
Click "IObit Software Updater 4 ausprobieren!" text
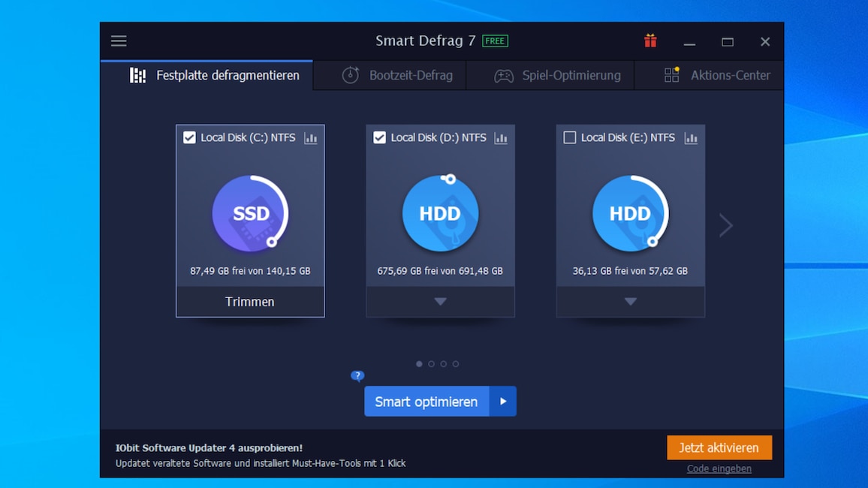pos(209,447)
